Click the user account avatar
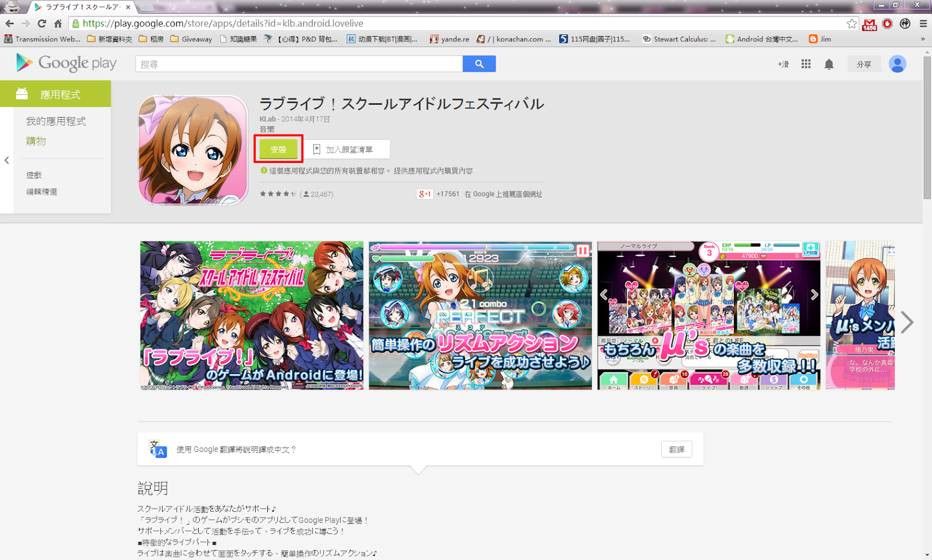Image resolution: width=932 pixels, height=560 pixels. (897, 64)
